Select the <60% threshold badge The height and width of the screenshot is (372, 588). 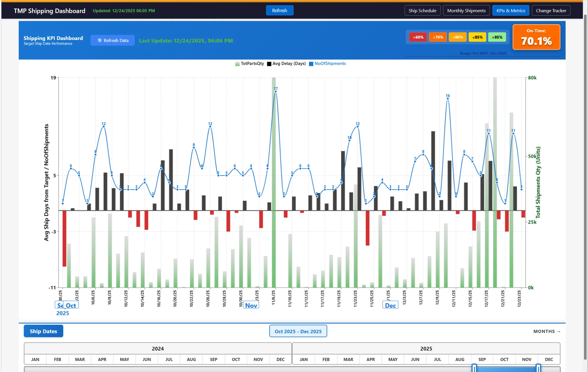(x=417, y=37)
